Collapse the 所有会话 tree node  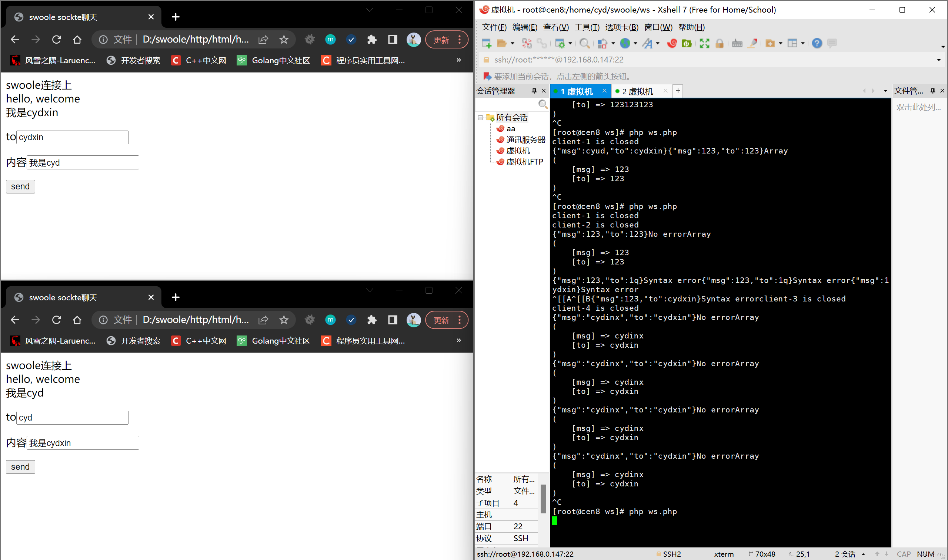[480, 118]
